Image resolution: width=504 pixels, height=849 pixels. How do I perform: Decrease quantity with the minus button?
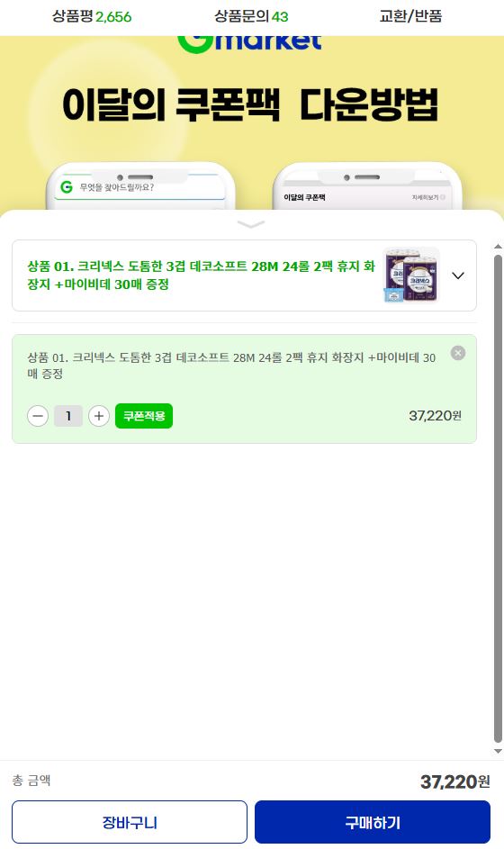coord(38,416)
